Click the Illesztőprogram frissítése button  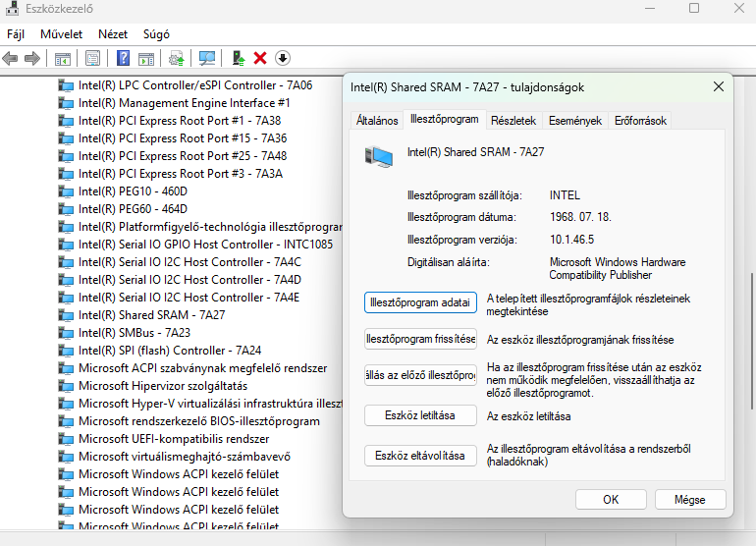[x=420, y=339]
